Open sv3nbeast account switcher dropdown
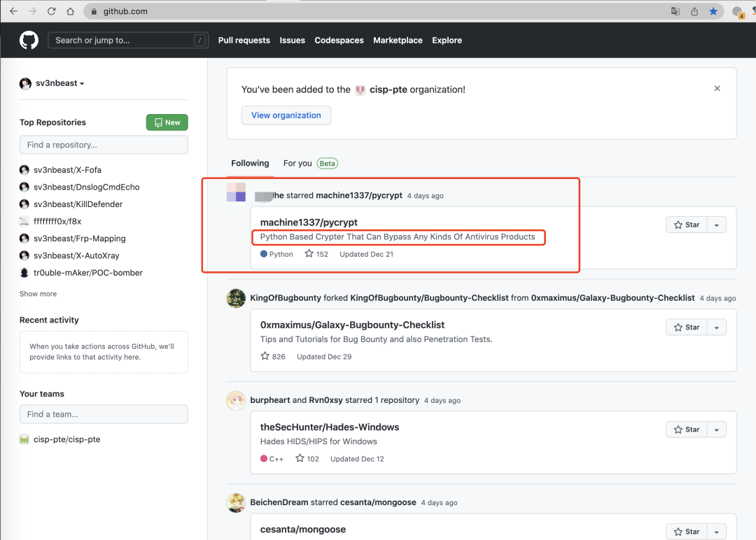 click(x=52, y=83)
